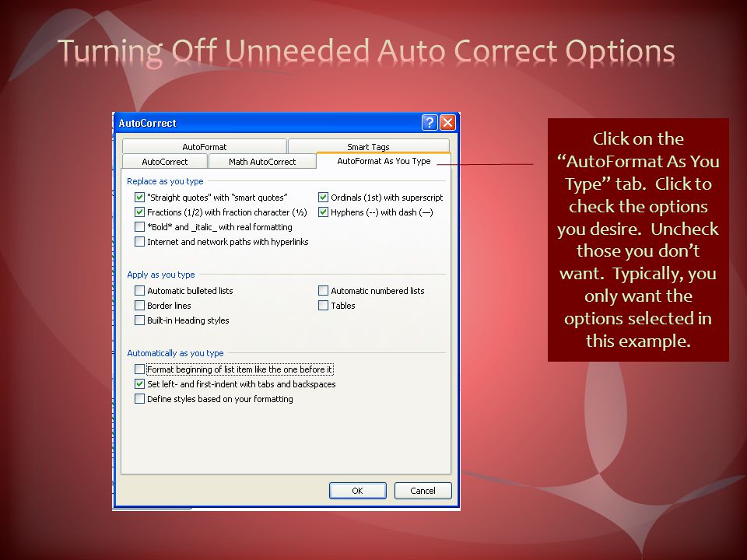Go to the Math AutoCorrect tab
Screen dimensions: 747x560
[x=262, y=162]
